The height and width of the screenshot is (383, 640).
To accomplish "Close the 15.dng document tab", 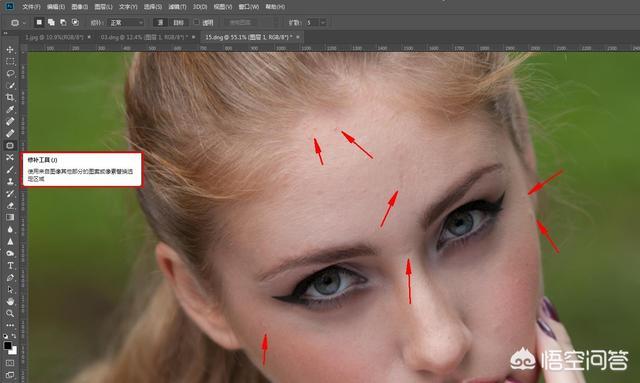I will [298, 37].
